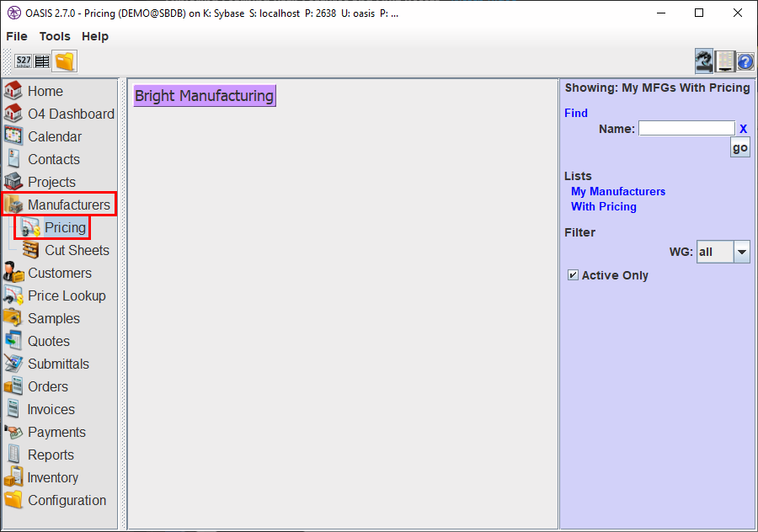
Task: Click the S27 calendar toolbar icon
Action: (x=24, y=61)
